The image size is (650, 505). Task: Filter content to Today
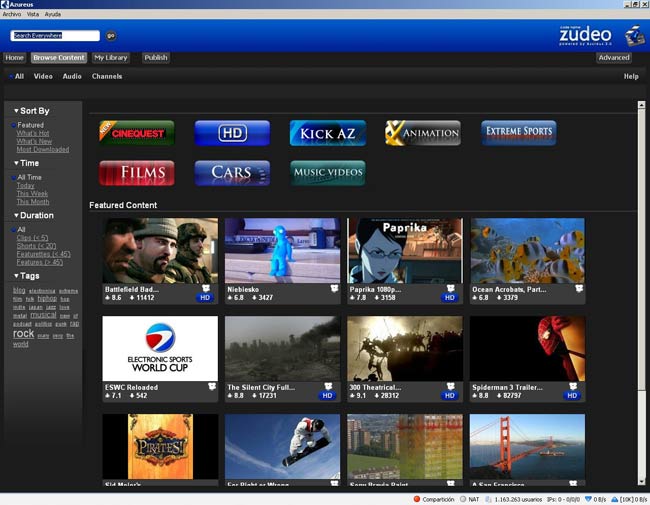point(25,185)
